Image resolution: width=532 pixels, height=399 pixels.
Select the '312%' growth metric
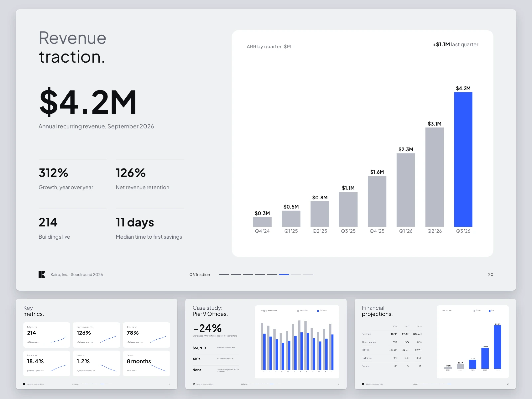coord(54,173)
